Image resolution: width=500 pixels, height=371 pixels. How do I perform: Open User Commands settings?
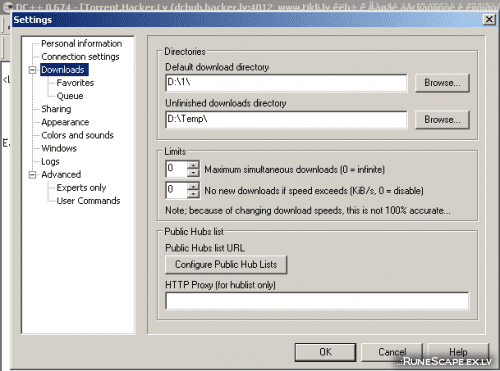88,201
